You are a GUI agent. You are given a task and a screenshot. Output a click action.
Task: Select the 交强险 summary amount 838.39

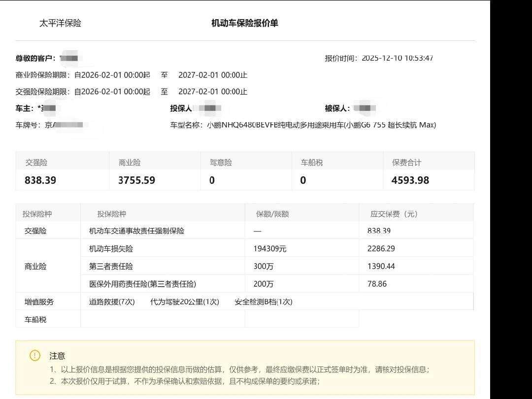pyautogui.click(x=40, y=180)
